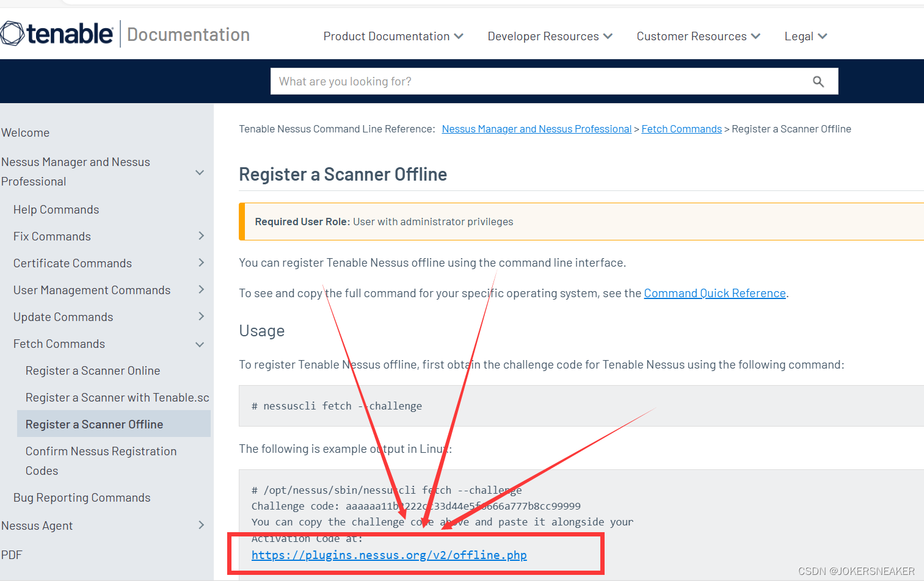Screen dimensions: 924x581
Task: Open the Command Quick Reference link
Action: coord(715,293)
